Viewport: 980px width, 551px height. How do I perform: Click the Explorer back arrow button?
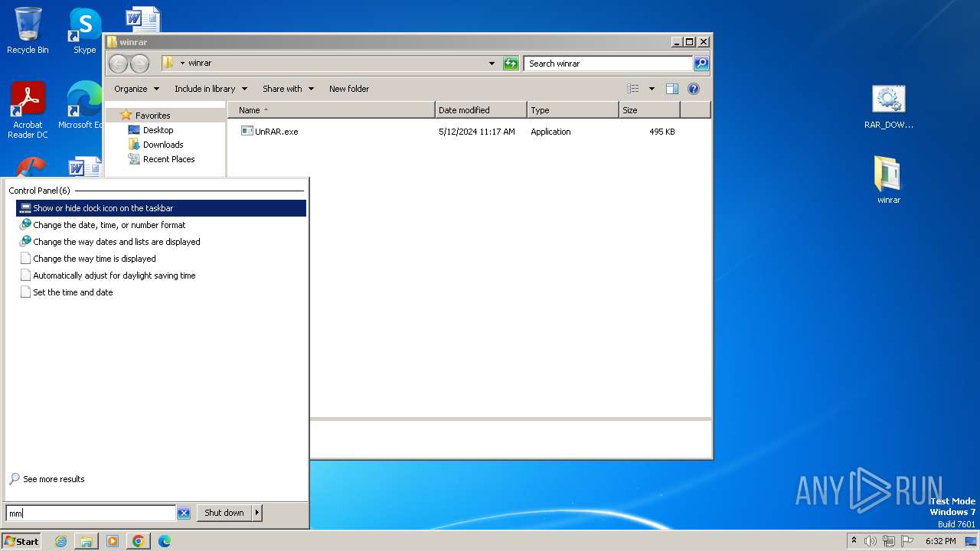[x=118, y=64]
